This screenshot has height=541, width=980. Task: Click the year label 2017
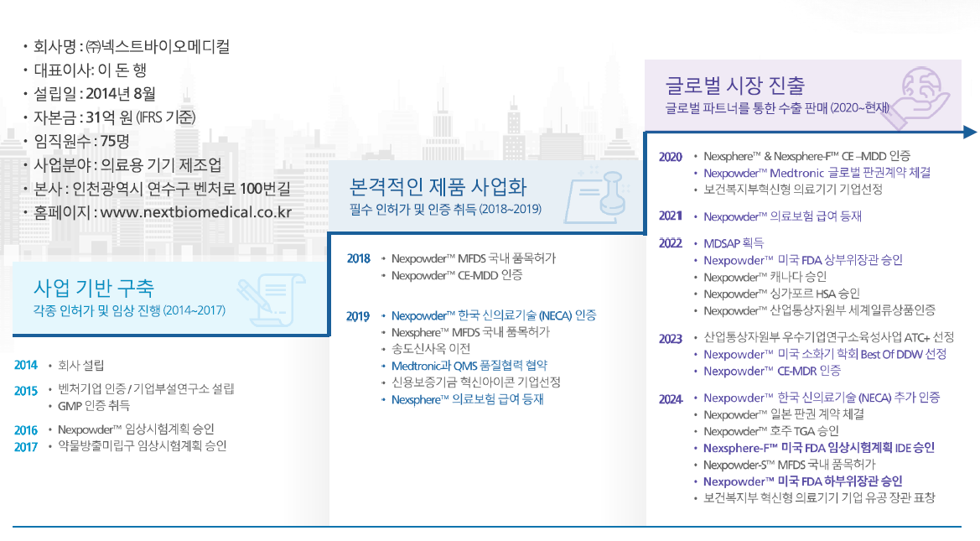(x=26, y=447)
